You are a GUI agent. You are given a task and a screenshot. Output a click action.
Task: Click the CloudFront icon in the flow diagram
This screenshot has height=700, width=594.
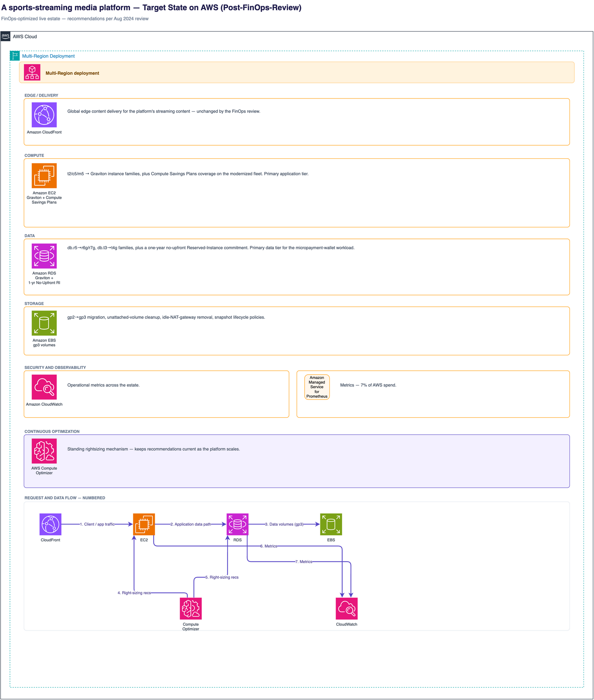pos(50,524)
